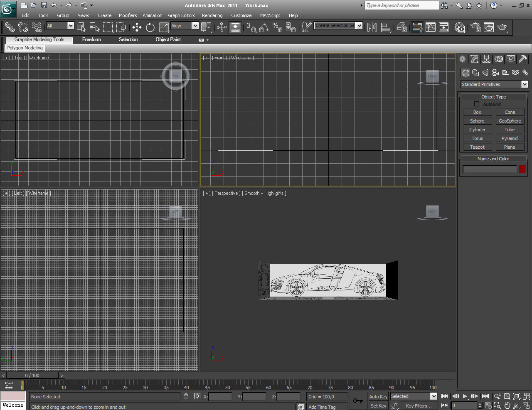Screen dimensions: 532x410
Task: Toggle Spinner Snap
Action: (x=291, y=27)
